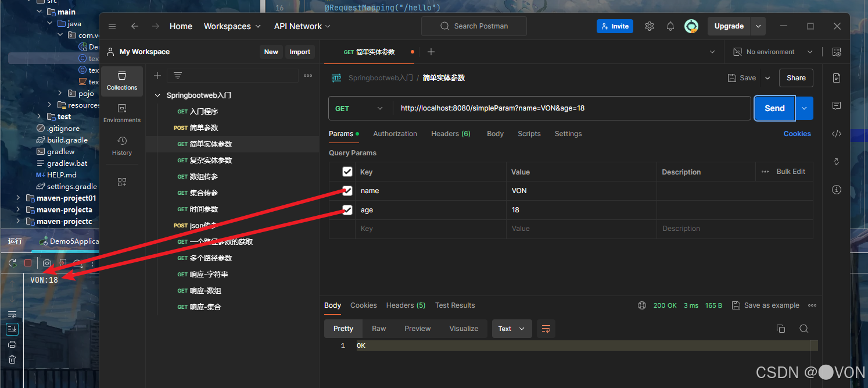Open the response format Text dropdown
868x388 pixels.
(511, 329)
